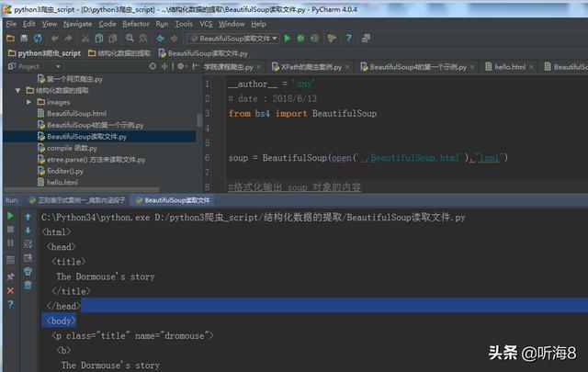Click the up arrow in Run console
588x372 pixels.
click(28, 217)
